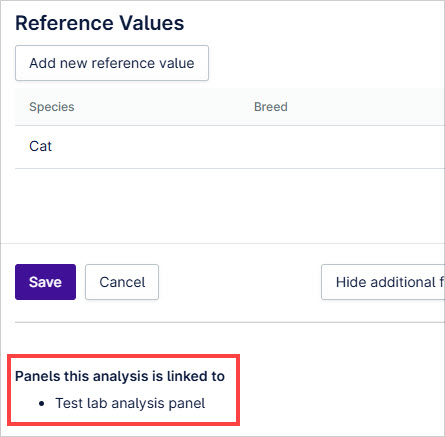Cancel editing with the Cancel button
This screenshot has width=445, height=437.
coord(122,282)
